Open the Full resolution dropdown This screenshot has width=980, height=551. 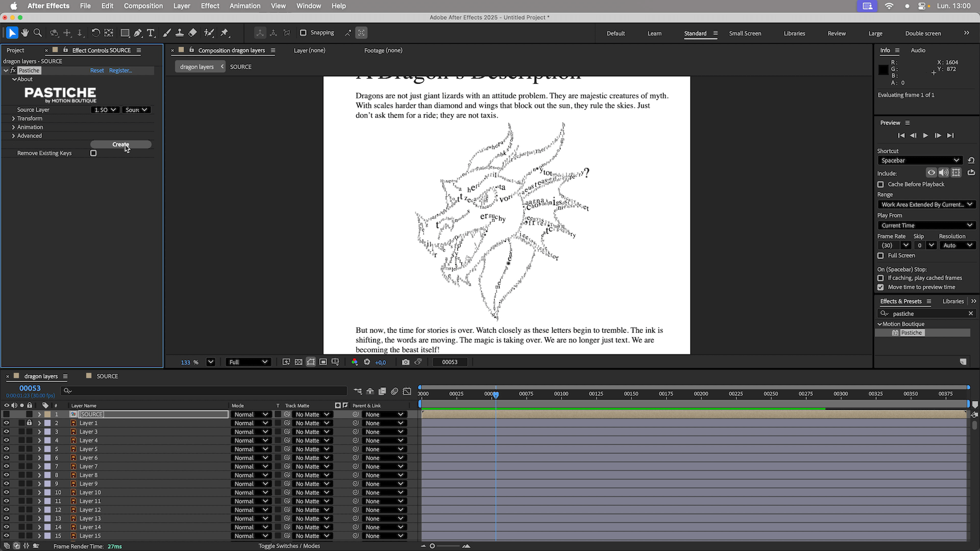coord(248,362)
